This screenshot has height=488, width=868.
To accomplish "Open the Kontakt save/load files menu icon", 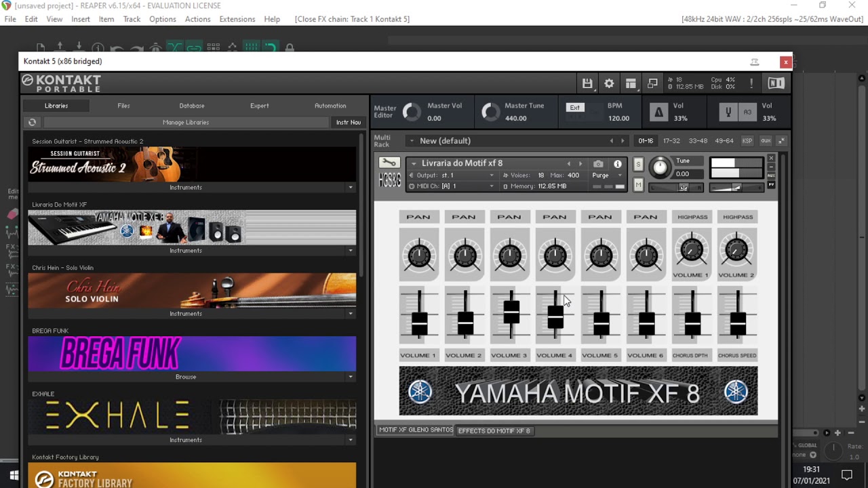I will tap(587, 83).
